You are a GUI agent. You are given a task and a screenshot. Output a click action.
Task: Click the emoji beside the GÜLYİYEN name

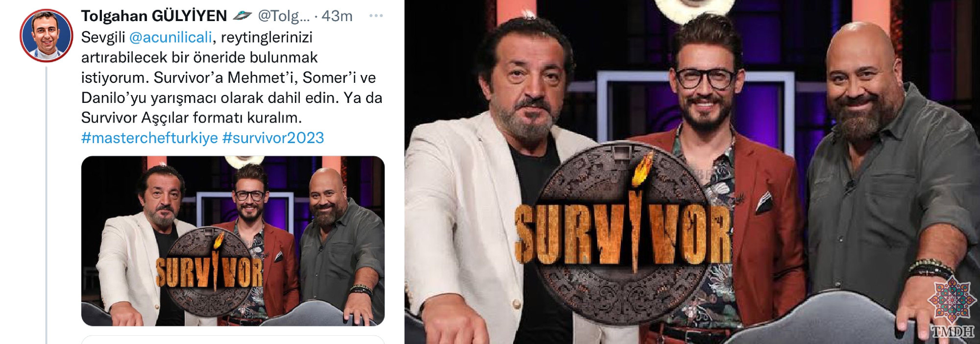[242, 16]
